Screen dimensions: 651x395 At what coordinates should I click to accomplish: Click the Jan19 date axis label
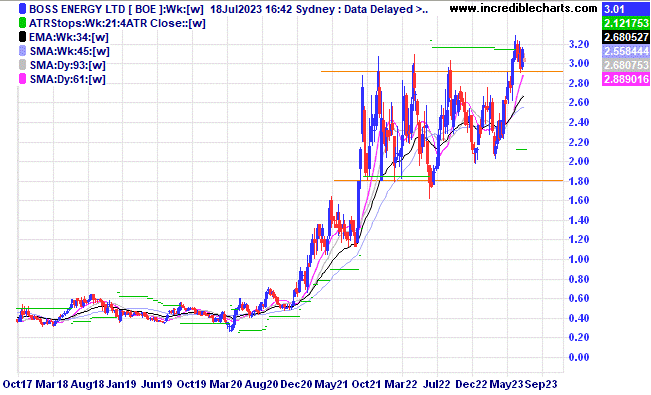tap(121, 384)
